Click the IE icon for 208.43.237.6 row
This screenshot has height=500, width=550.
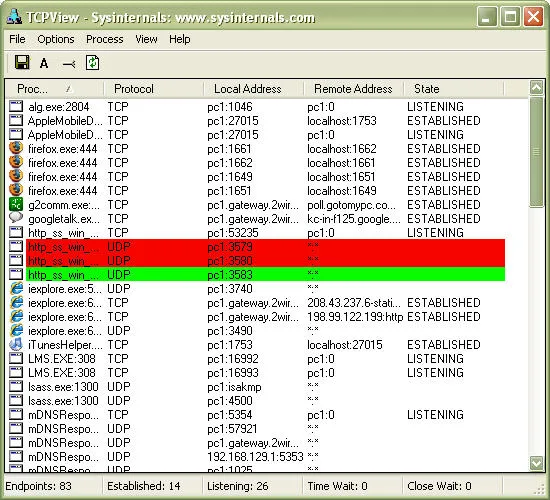(16, 302)
